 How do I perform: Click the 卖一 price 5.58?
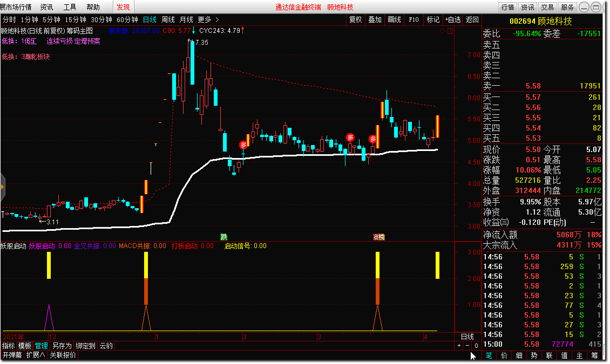pos(533,86)
